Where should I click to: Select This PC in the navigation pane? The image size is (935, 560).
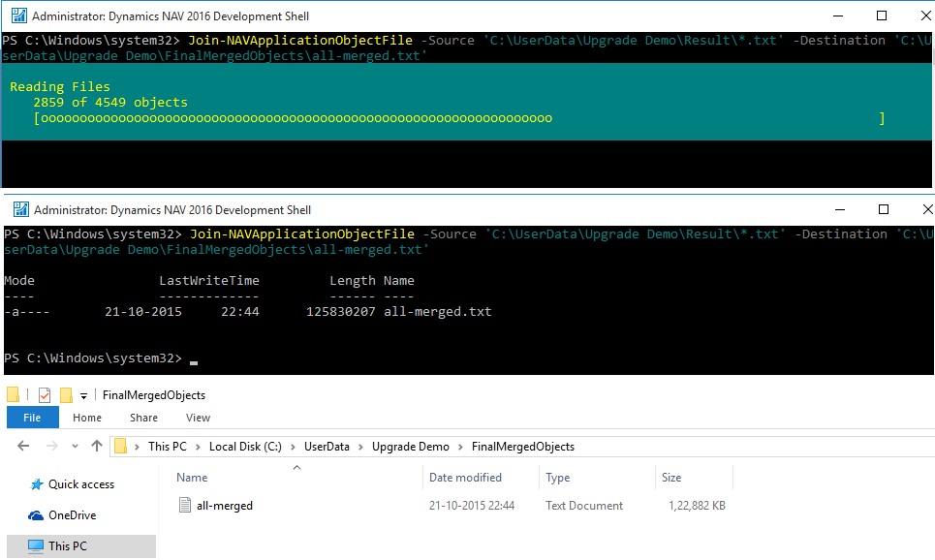click(x=67, y=545)
